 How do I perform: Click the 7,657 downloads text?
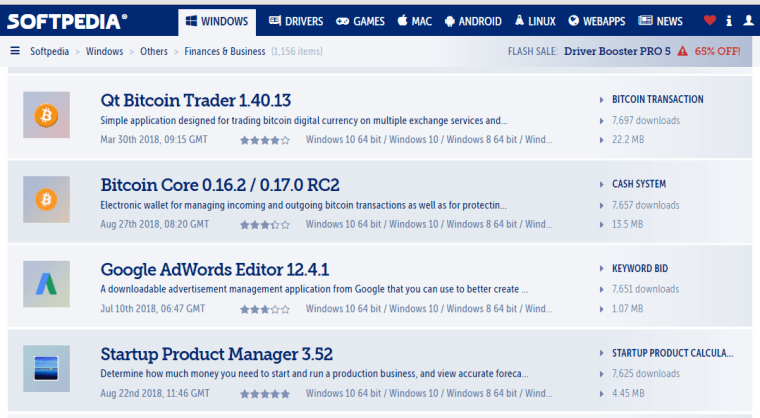tap(646, 205)
